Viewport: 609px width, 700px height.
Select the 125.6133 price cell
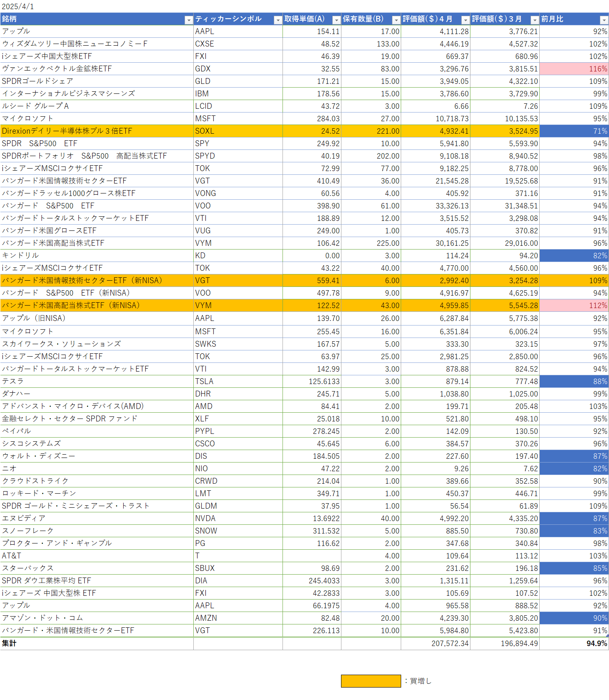[x=312, y=382]
